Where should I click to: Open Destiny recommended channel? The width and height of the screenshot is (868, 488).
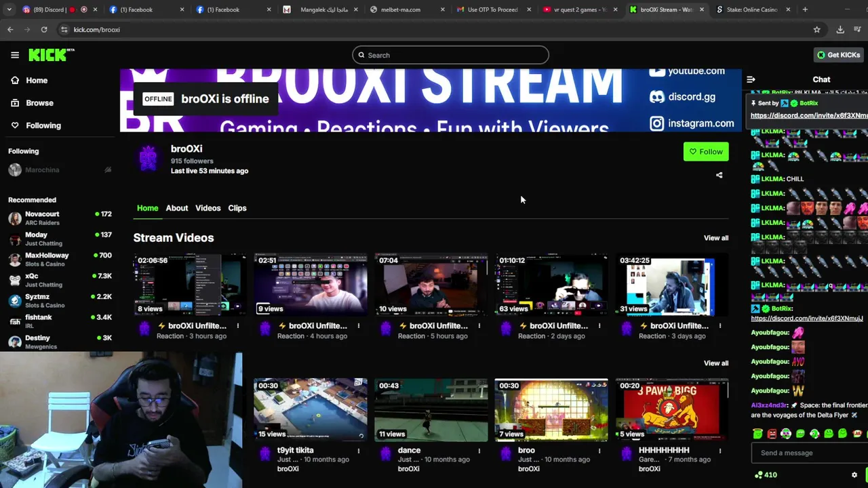click(x=60, y=342)
